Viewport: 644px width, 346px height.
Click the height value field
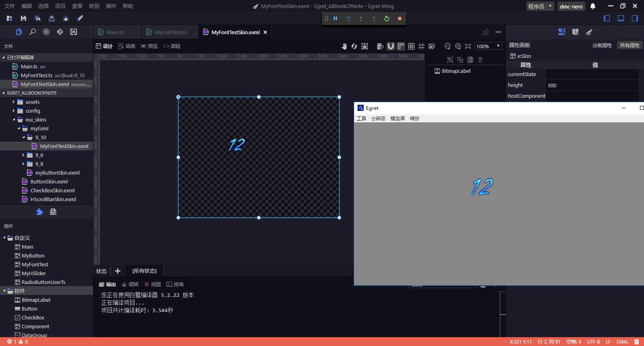click(592, 85)
